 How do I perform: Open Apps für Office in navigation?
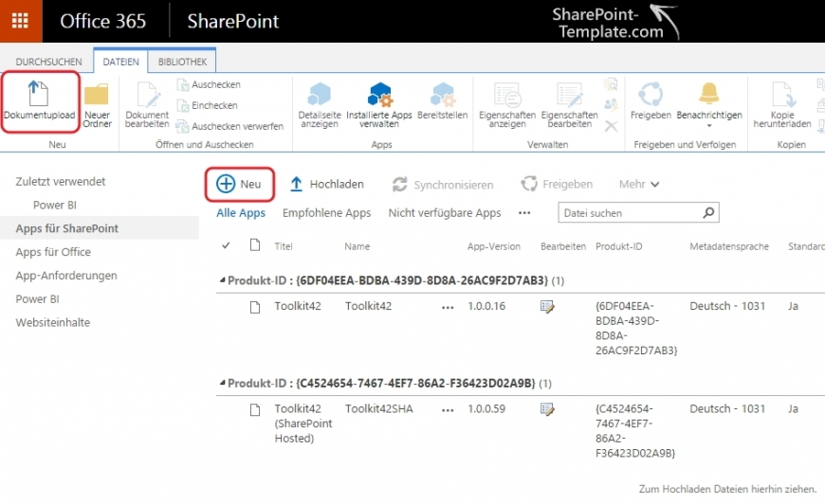pyautogui.click(x=53, y=252)
